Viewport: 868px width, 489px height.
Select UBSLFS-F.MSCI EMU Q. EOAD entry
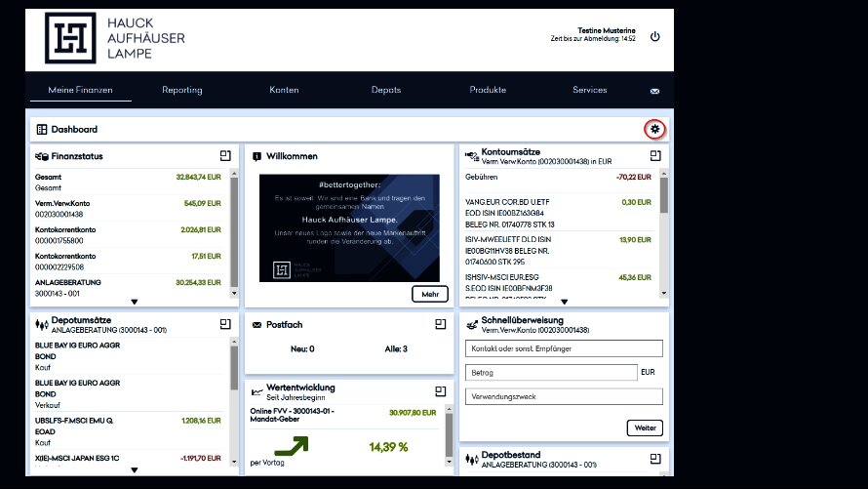128,431
